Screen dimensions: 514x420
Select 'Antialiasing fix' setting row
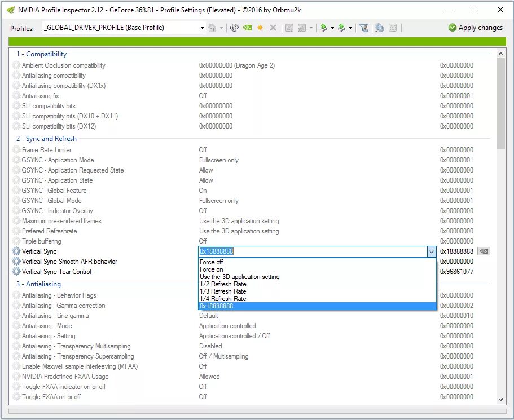(x=252, y=96)
